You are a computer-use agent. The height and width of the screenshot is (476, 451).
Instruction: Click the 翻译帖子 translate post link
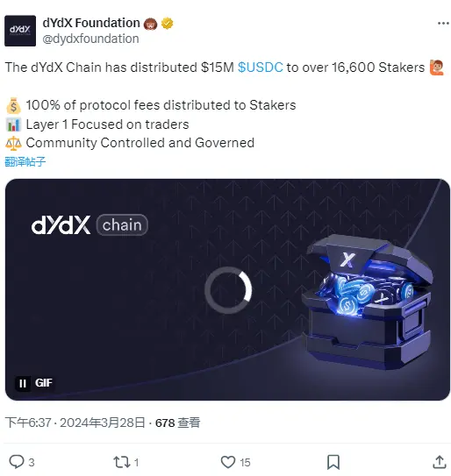25,161
